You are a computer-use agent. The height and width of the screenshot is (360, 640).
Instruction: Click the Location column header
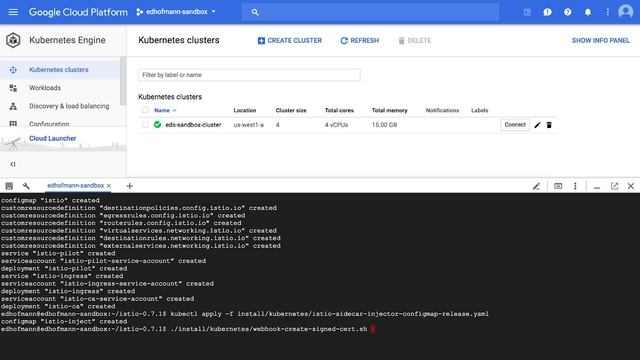click(244, 110)
